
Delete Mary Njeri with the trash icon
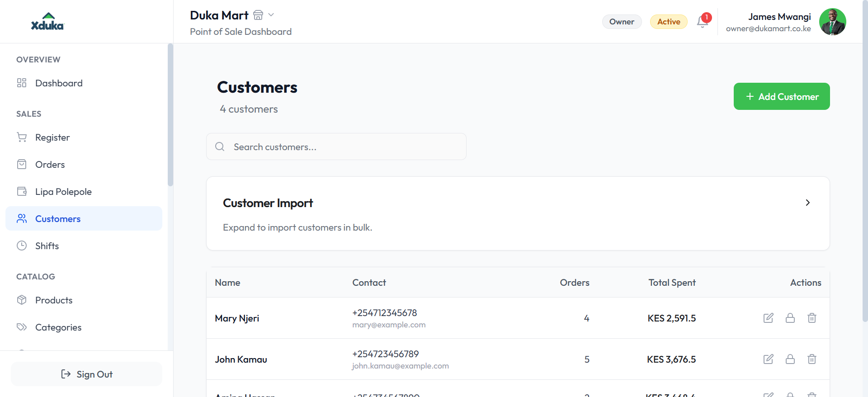[812, 318]
